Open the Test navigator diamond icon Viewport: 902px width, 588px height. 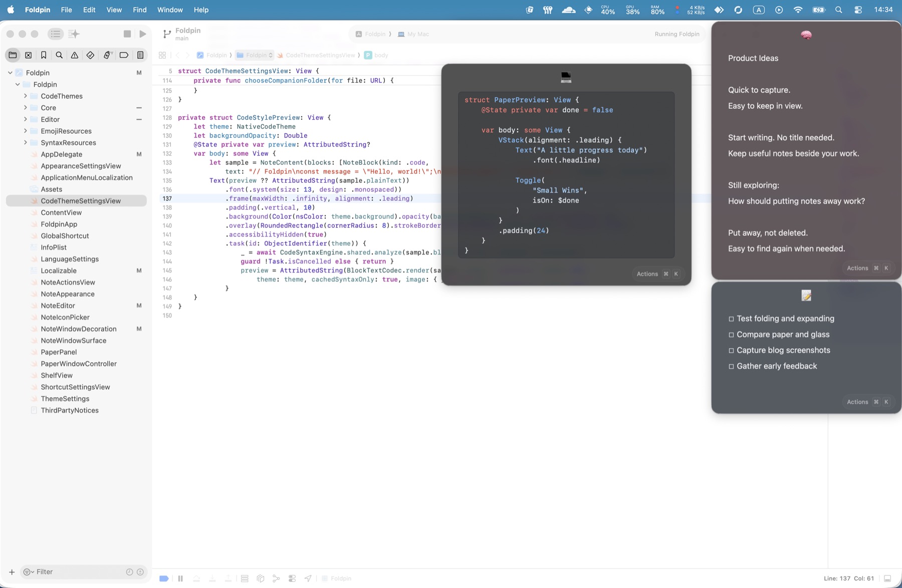(90, 55)
